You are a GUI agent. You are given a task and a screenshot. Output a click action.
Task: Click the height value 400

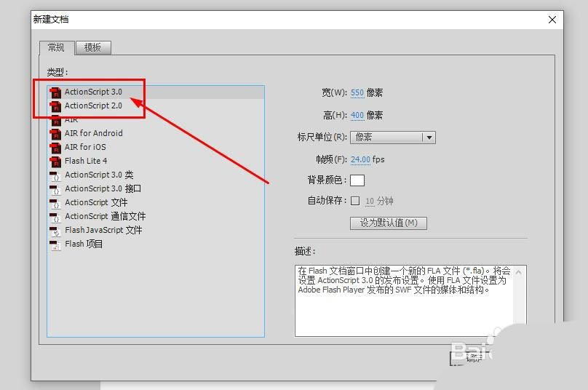357,115
